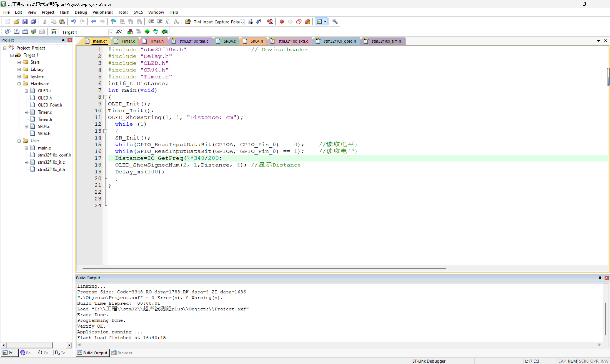610x364 pixels.
Task: Click the Manage Run-Time Environment green diamond icon
Action: pos(147,31)
